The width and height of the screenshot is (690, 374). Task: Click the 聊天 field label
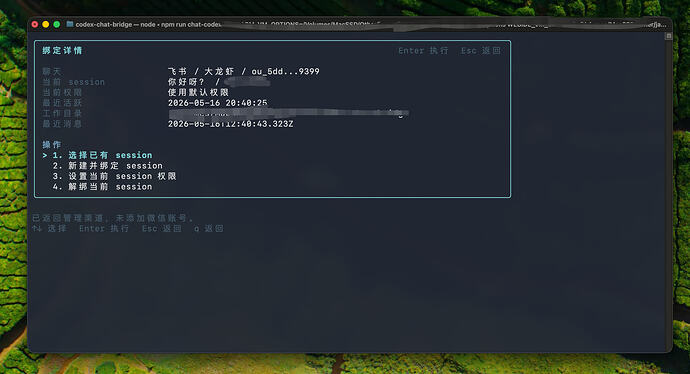point(52,71)
